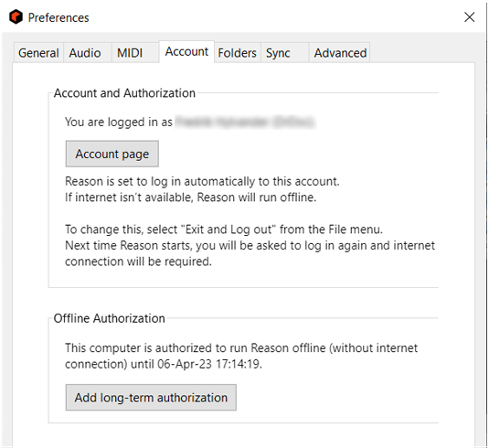Click the expiry date "06-Apr-23 17:14:19" line
Viewport: 489px width, 448px height.
164,364
